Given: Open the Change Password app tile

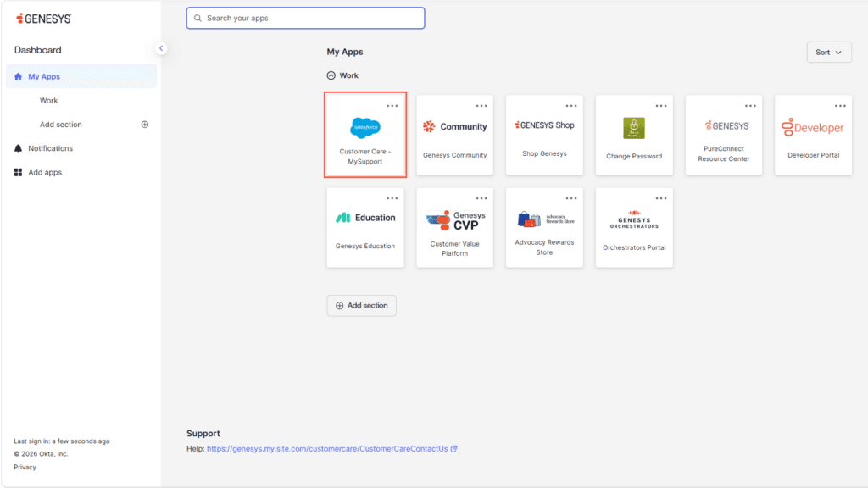Looking at the screenshot, I should pyautogui.click(x=634, y=135).
